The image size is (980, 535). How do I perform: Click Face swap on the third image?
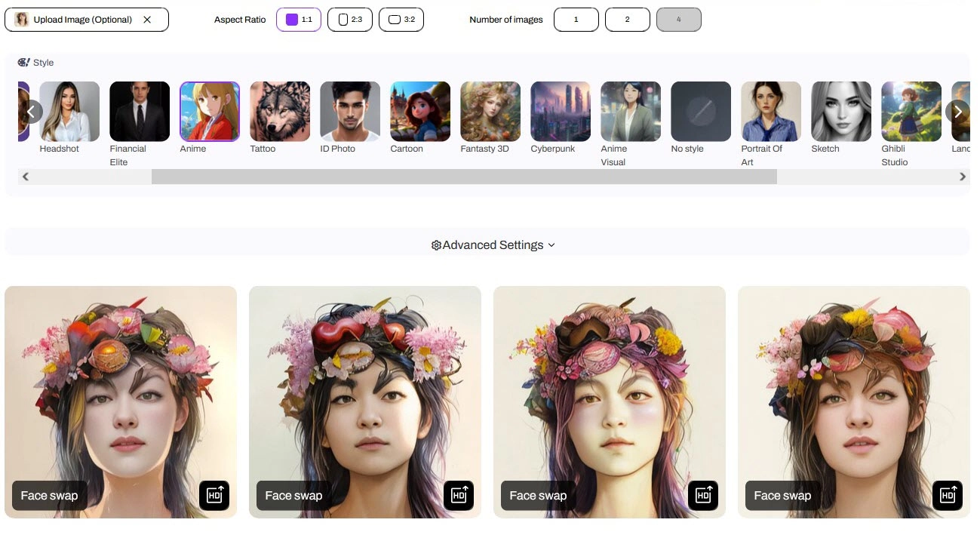(538, 495)
